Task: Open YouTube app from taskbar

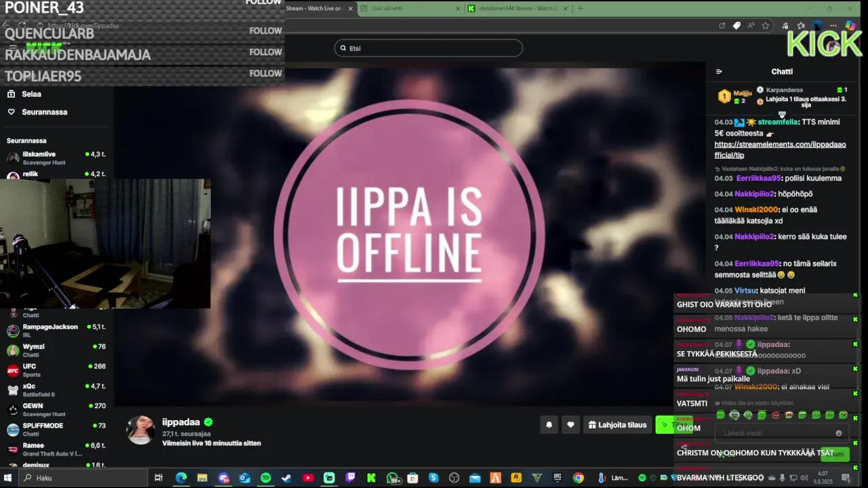Action: pos(309,478)
